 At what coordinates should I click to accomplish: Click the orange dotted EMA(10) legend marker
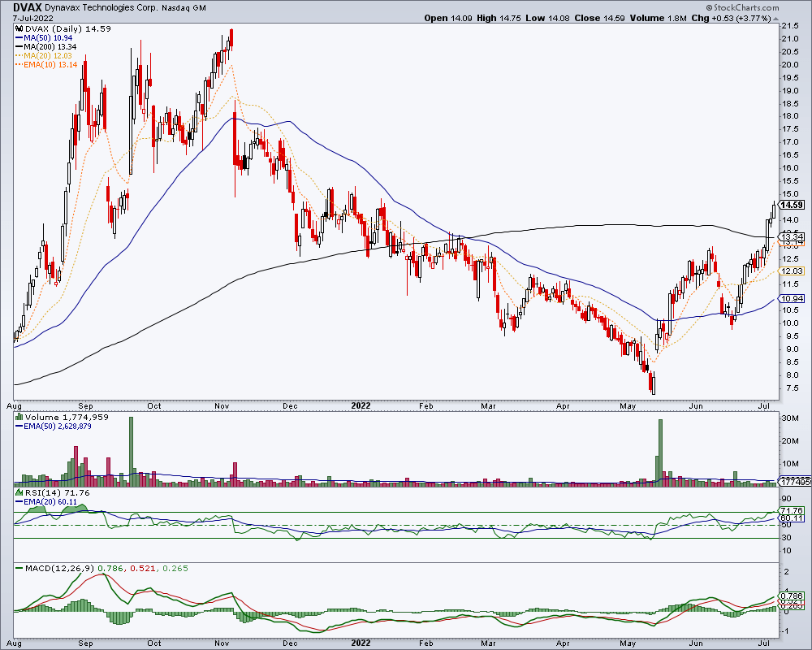19,65
